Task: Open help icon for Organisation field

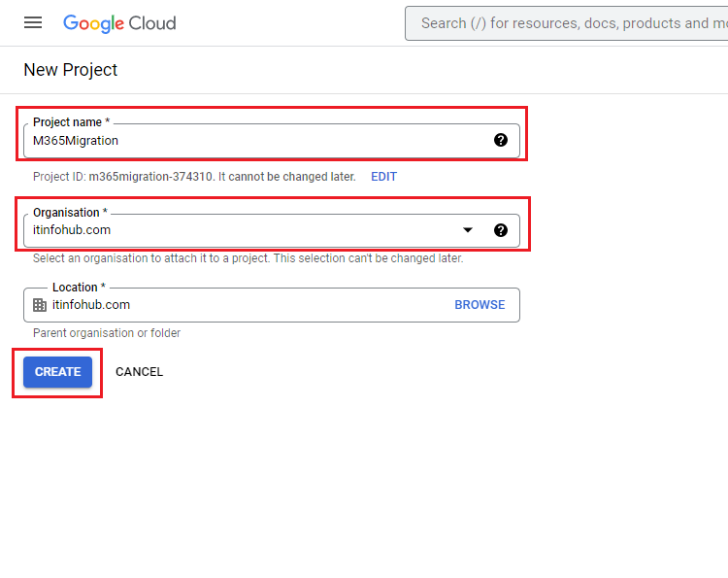Action: (x=501, y=230)
